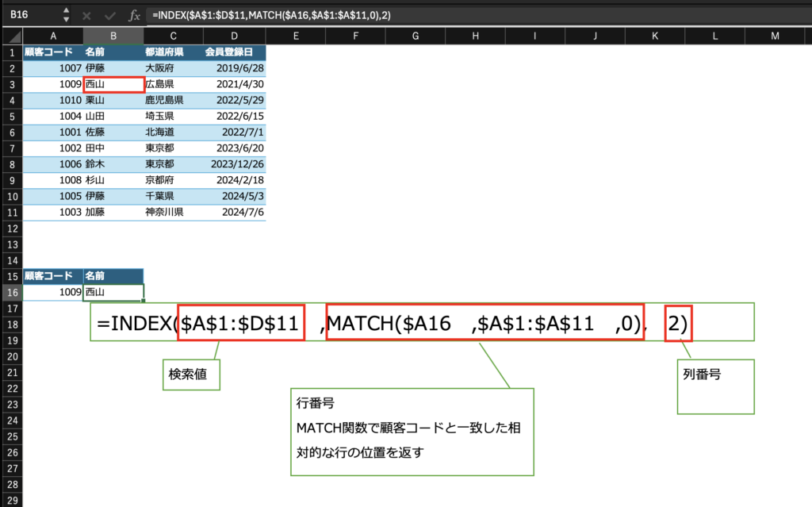812x507 pixels.
Task: Click the Select All corner triangle
Action: (x=11, y=36)
